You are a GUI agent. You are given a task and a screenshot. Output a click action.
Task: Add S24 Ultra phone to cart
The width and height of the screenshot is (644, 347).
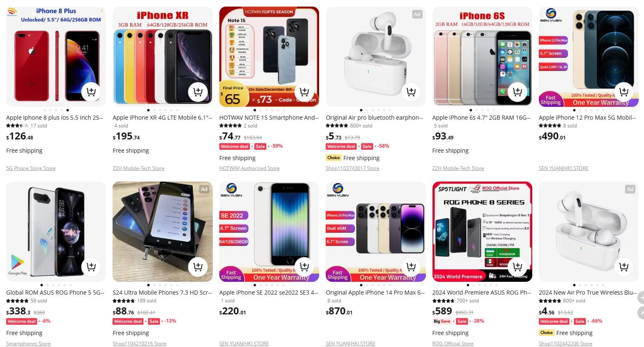pos(198,267)
